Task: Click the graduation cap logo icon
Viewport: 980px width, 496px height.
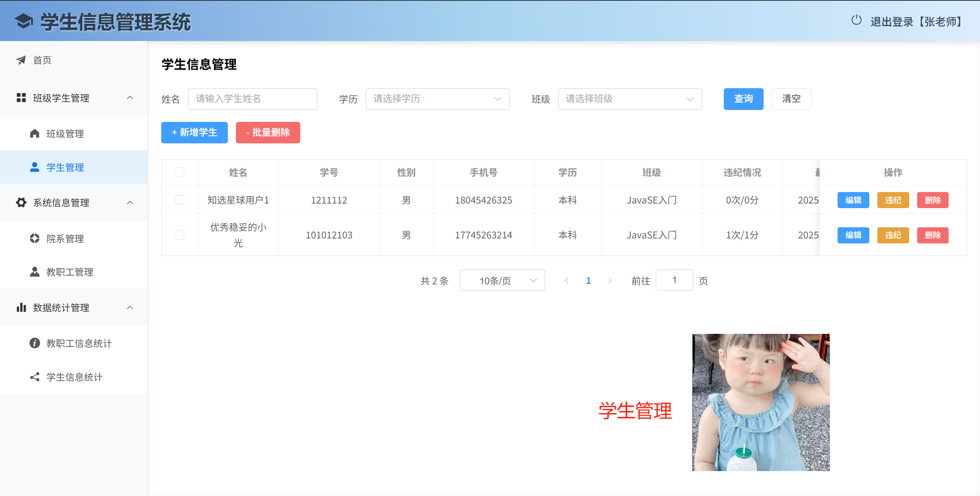Action: pyautogui.click(x=24, y=21)
